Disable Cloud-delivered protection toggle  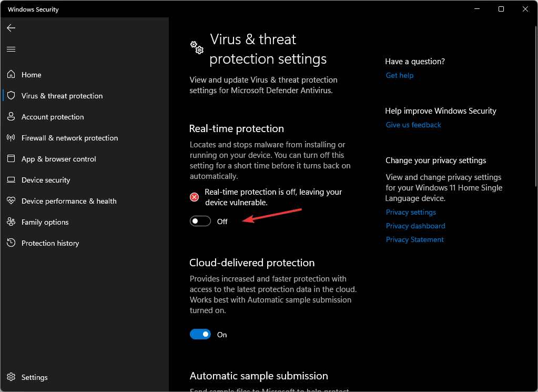[200, 335]
